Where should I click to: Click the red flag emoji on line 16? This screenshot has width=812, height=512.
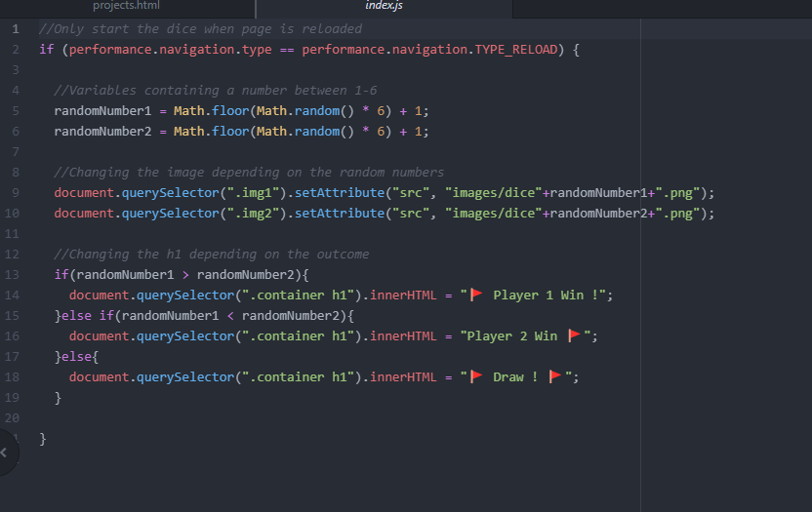pyautogui.click(x=574, y=335)
